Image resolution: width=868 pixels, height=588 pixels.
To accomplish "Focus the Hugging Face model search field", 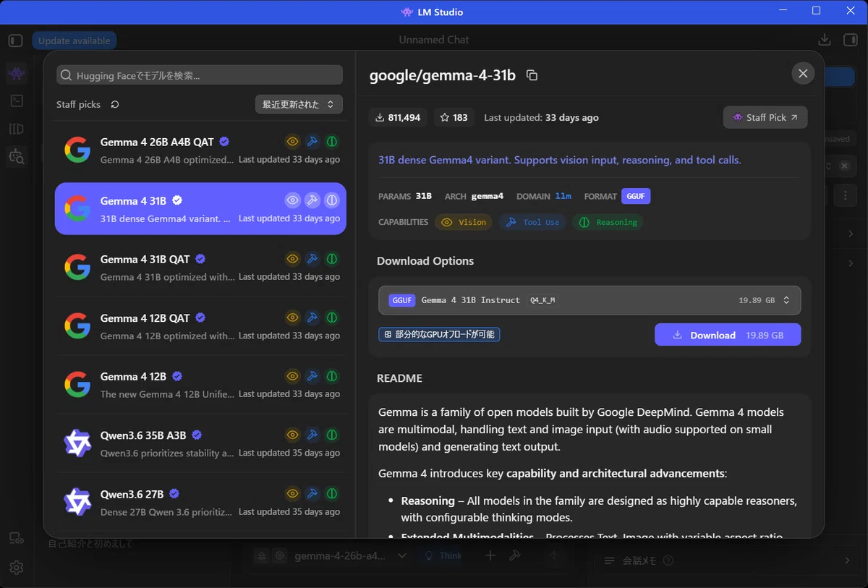I will 200,75.
